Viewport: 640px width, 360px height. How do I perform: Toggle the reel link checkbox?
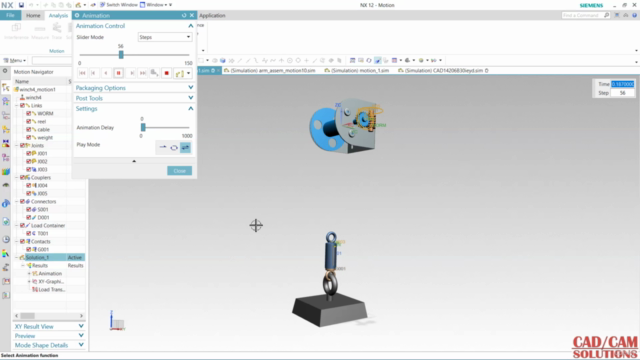click(29, 122)
